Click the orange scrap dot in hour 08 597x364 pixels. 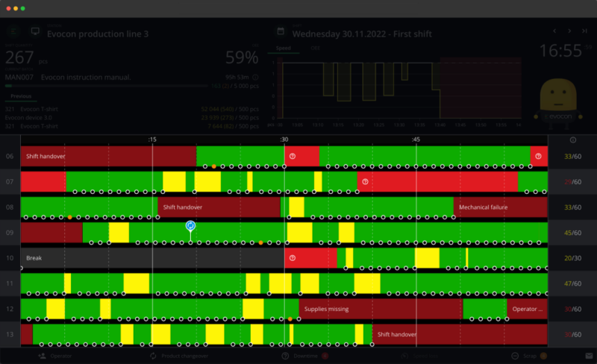point(69,217)
